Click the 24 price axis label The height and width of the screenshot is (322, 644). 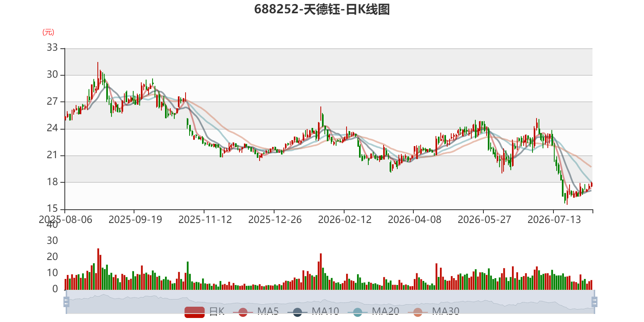52,128
